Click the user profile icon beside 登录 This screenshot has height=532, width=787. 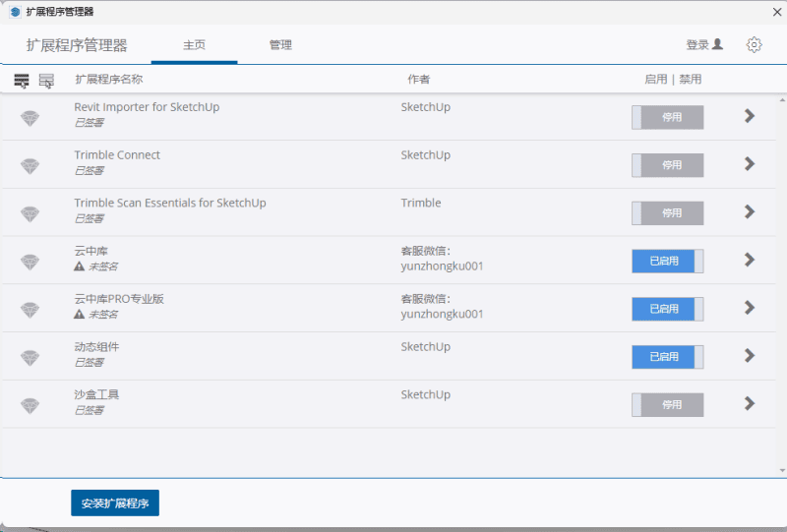pos(718,44)
